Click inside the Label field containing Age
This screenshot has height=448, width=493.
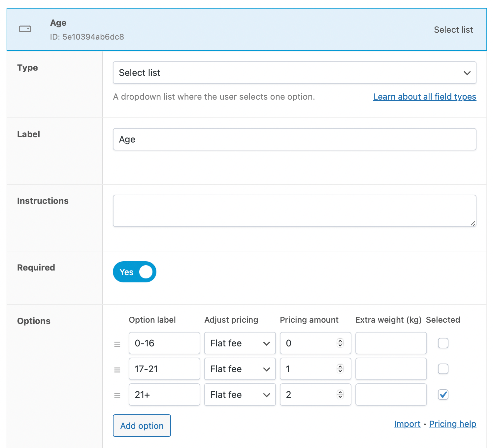coord(294,139)
